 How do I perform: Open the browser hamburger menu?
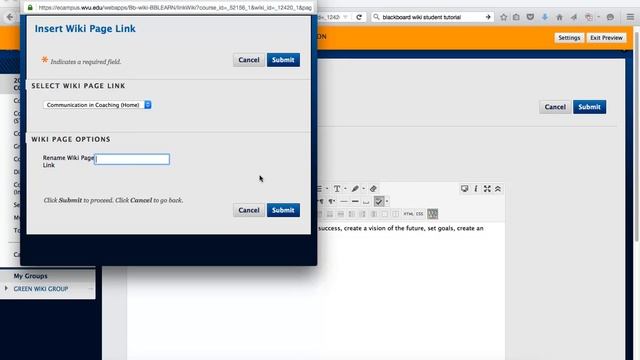point(631,17)
